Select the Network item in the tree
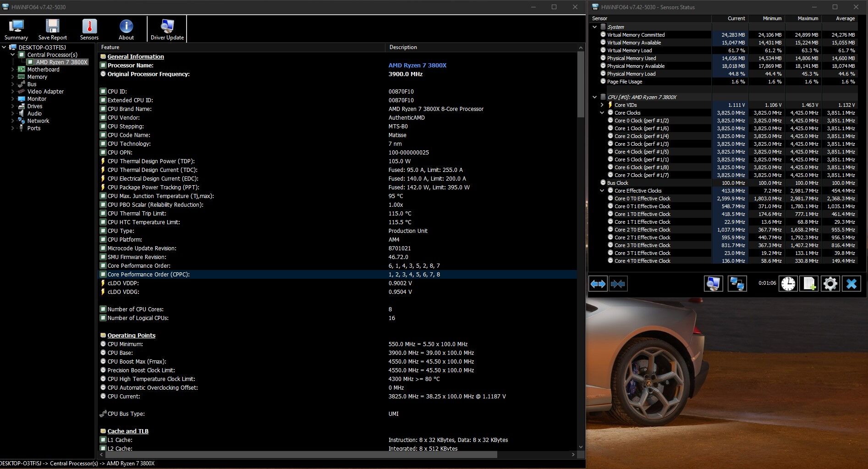Viewport: 868px width, 469px height. pos(38,121)
